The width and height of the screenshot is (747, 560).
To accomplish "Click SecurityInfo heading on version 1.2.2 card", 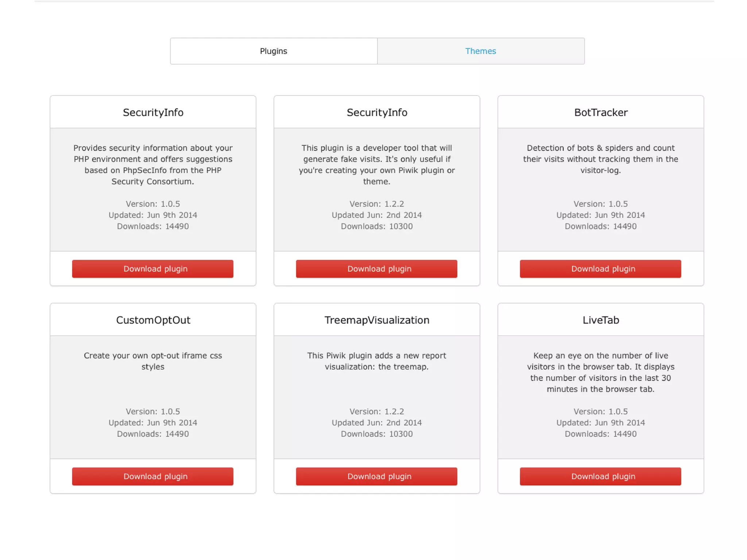I will tap(377, 112).
